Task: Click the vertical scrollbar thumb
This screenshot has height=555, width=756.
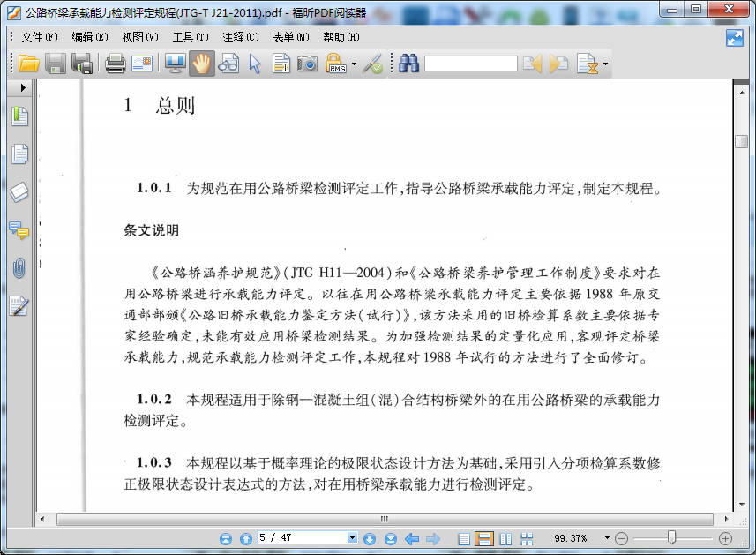Action: (x=742, y=142)
